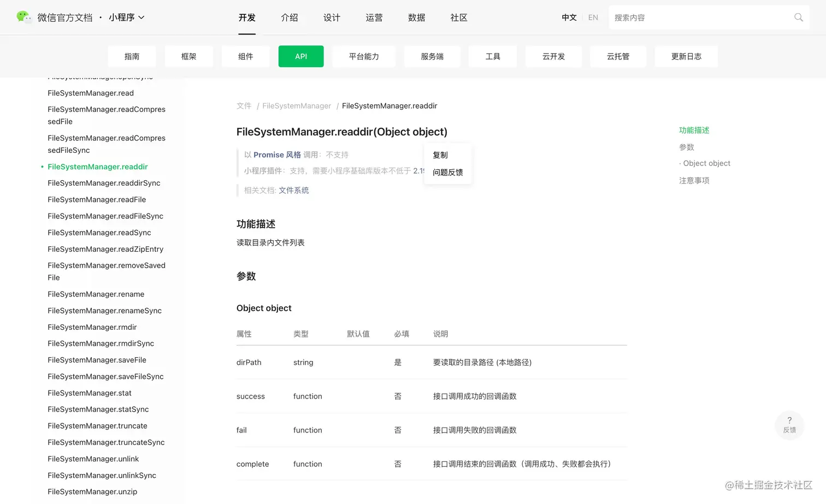The image size is (826, 504).
Task: Open FileSystemManager.readSync in sidebar
Action: [x=99, y=233]
